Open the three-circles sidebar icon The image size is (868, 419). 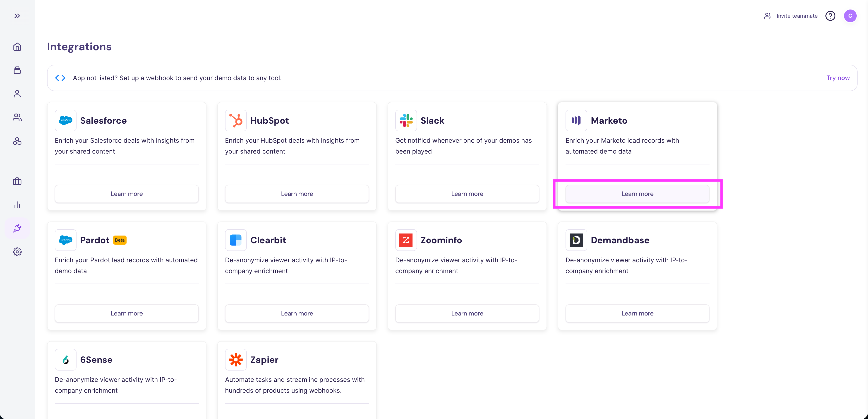pyautogui.click(x=17, y=141)
